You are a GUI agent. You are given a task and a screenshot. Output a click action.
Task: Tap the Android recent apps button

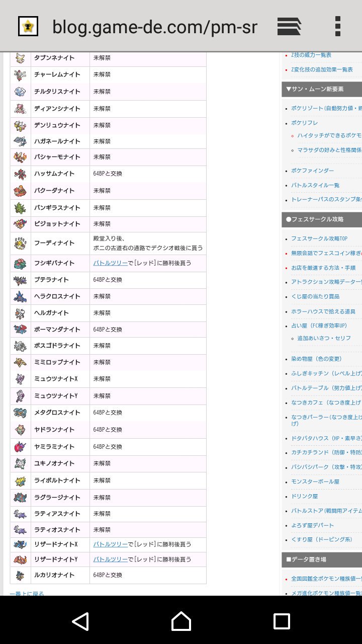coord(282,621)
